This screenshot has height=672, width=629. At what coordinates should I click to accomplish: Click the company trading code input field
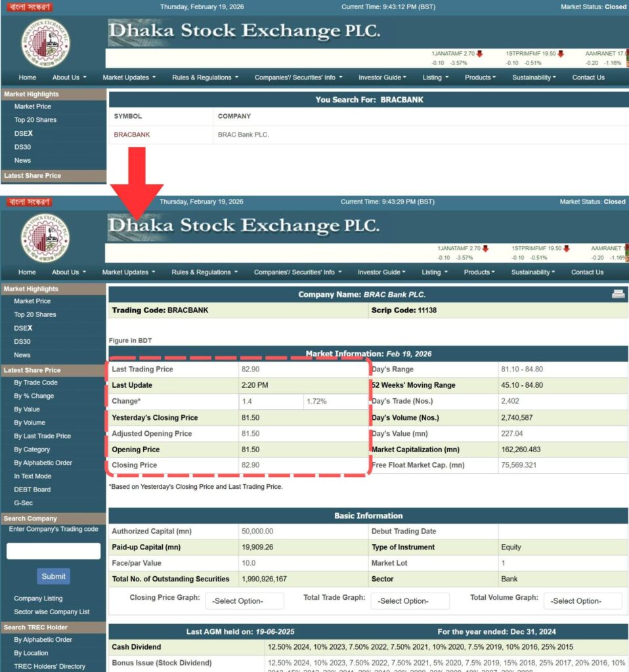pyautogui.click(x=53, y=551)
